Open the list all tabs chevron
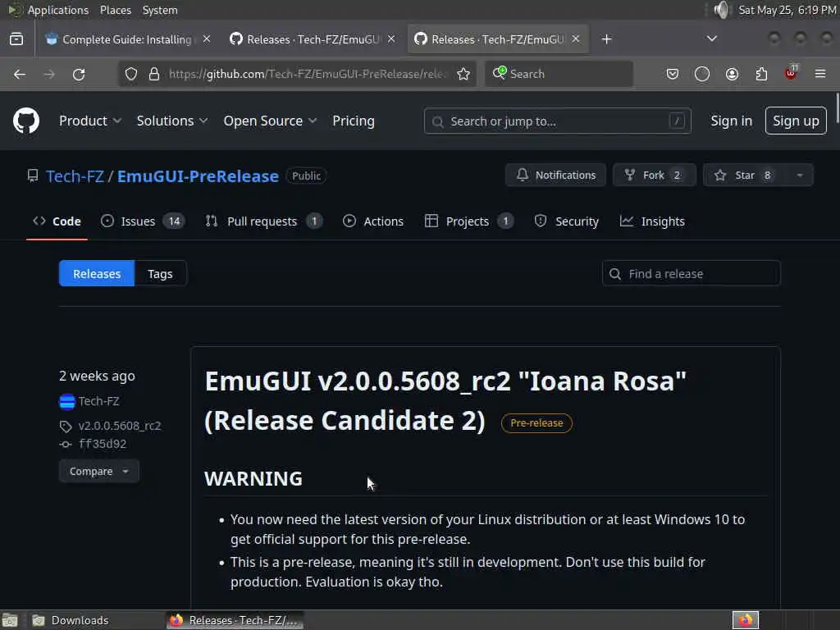The height and width of the screenshot is (630, 840). point(712,39)
